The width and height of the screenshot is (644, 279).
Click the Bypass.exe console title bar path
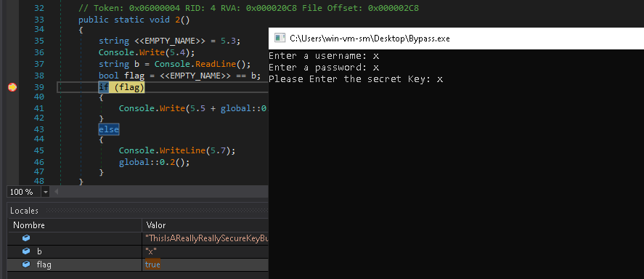(370, 39)
